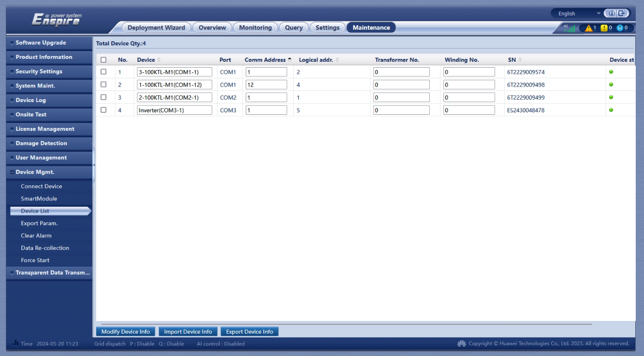Click the time icon in status bar
Image resolution: width=644 pixels, height=356 pixels.
16,343
